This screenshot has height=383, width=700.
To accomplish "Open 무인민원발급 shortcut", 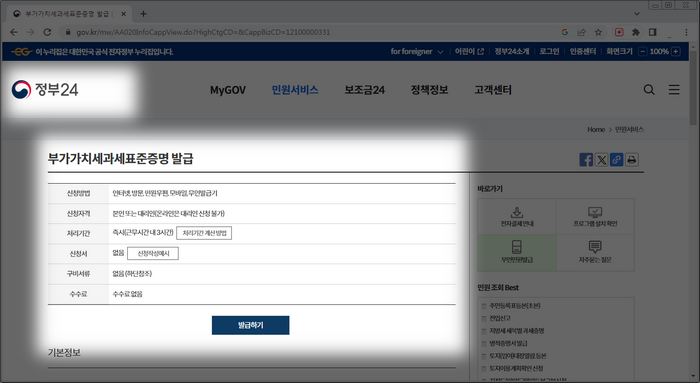I will [x=517, y=253].
